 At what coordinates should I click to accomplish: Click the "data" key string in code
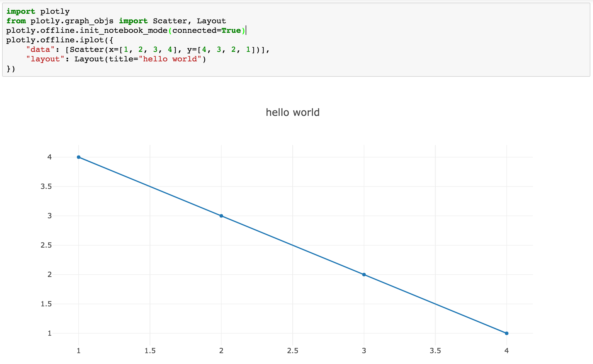click(x=40, y=49)
